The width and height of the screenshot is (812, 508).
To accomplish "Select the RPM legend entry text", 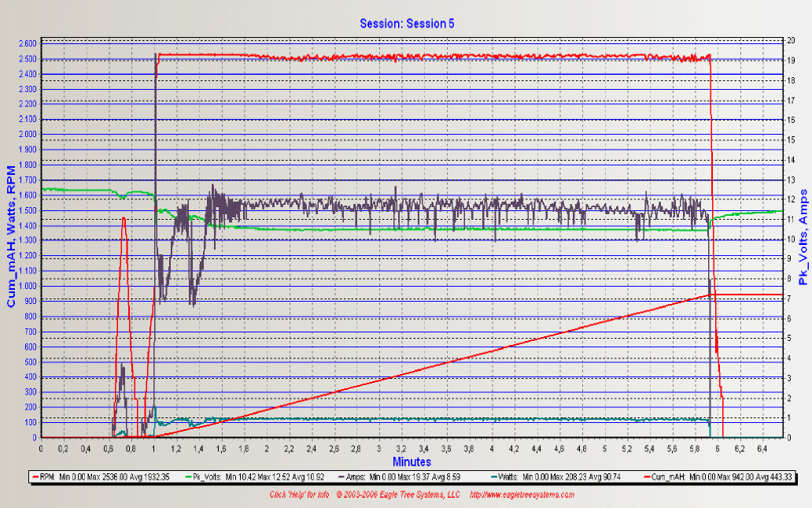I will (x=113, y=476).
